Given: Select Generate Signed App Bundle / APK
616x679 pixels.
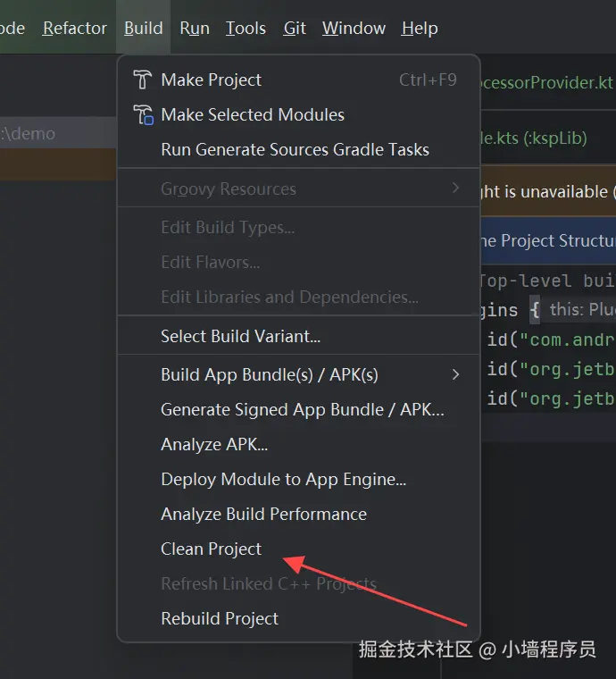Looking at the screenshot, I should [302, 409].
